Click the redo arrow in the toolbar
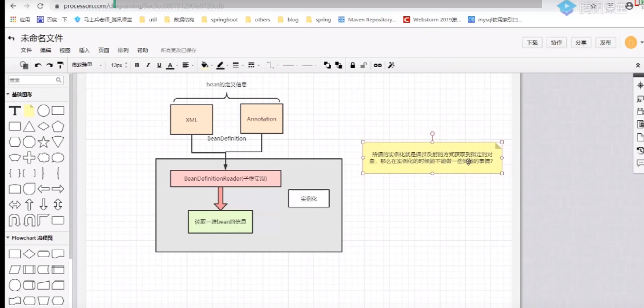 pyautogui.click(x=49, y=65)
